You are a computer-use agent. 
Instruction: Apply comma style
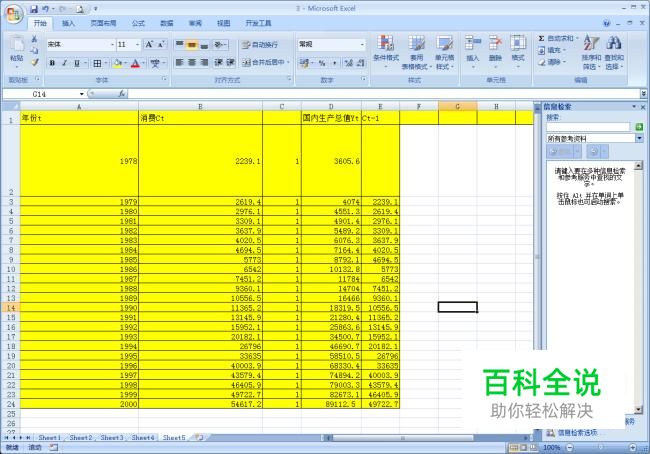334,63
